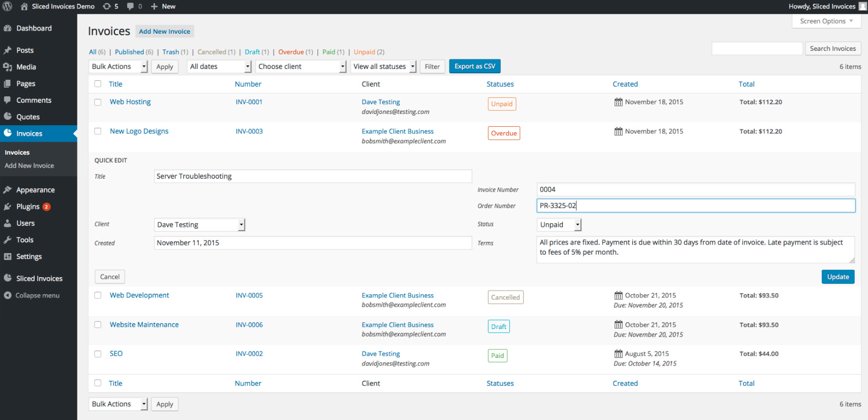
Task: Toggle the select-all checkbox in table header
Action: pyautogui.click(x=98, y=84)
